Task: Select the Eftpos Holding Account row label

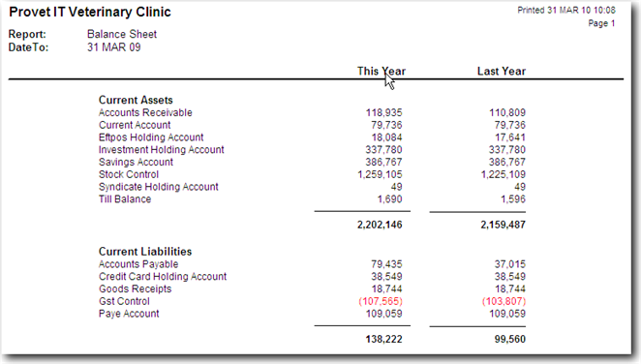Action: coord(151,137)
